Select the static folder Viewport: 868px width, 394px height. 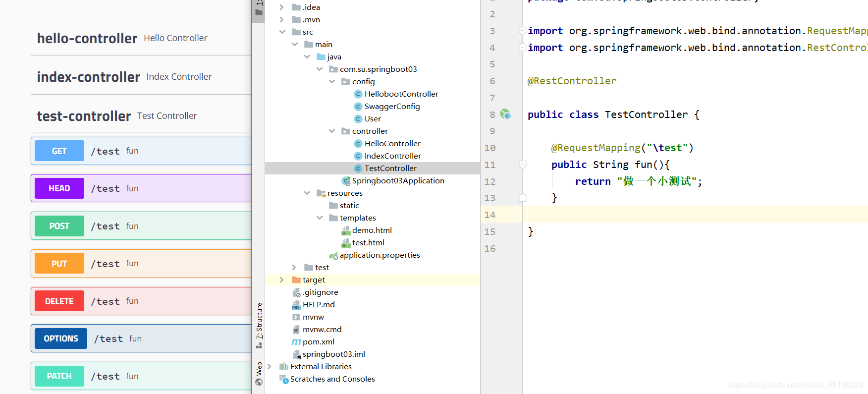[349, 205]
